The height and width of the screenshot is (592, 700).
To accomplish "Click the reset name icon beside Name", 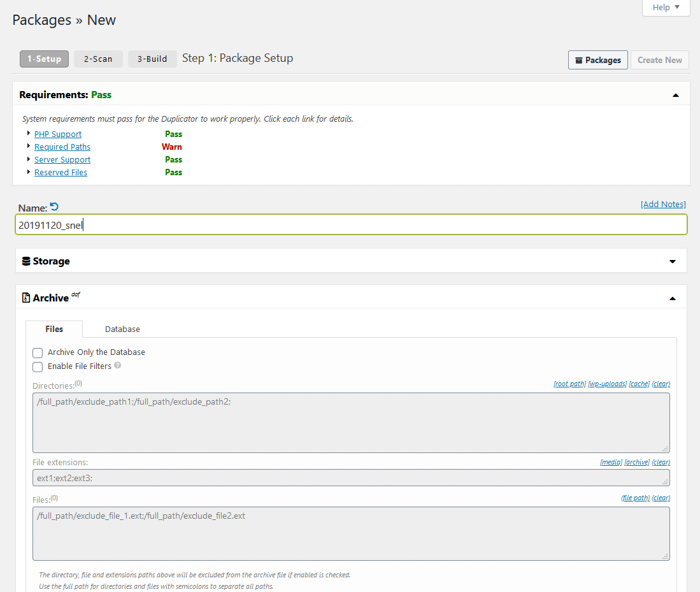I will click(x=54, y=206).
